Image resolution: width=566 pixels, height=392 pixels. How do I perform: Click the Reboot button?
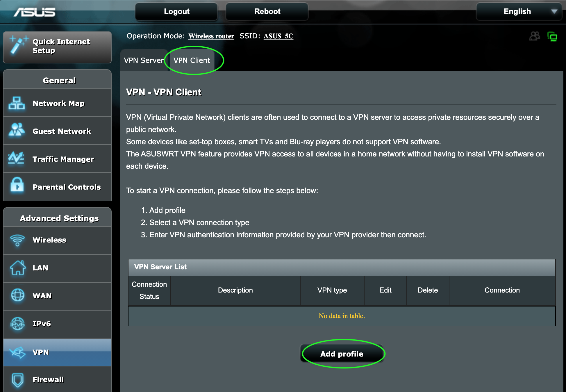point(267,12)
